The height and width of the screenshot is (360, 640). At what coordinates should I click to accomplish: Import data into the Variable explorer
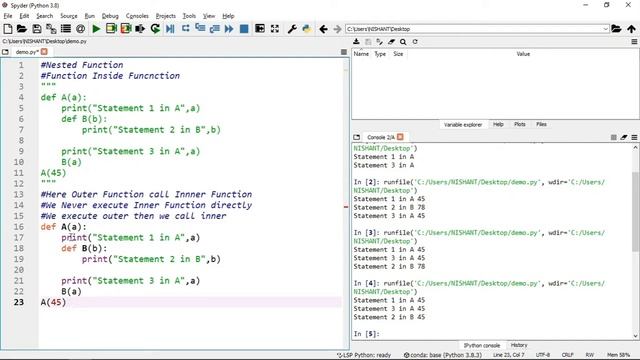[x=356, y=42]
